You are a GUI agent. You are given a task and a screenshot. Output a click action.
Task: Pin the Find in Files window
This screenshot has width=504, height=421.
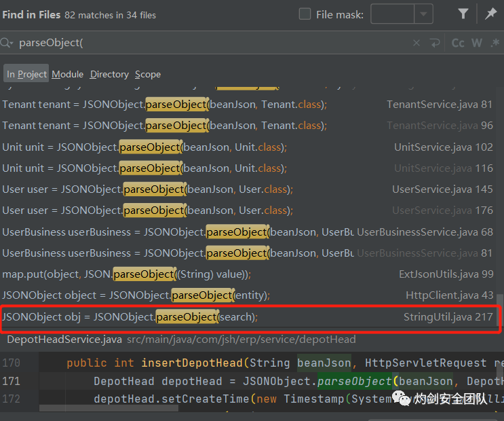(491, 14)
